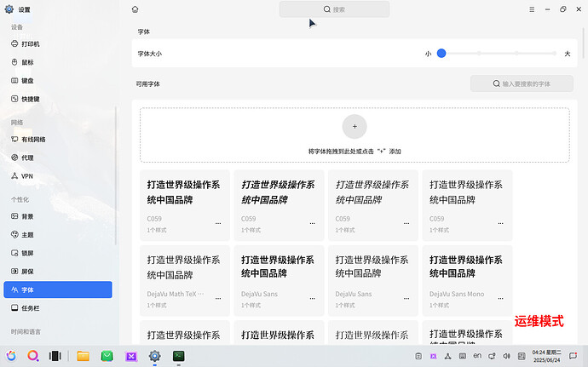Viewport: 588px width, 367px height.
Task: Switch input method via en indicator
Action: click(477, 356)
